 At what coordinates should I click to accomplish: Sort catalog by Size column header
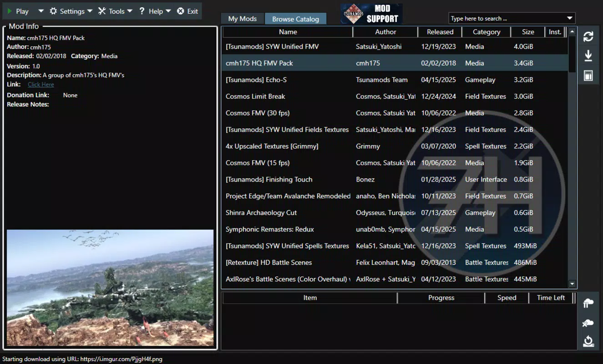pos(528,32)
